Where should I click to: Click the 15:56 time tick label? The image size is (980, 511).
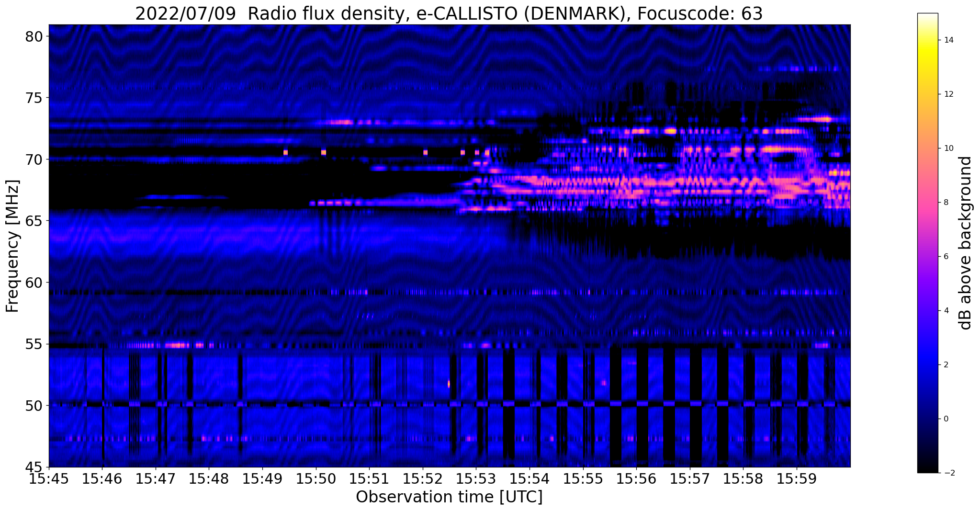(x=636, y=479)
